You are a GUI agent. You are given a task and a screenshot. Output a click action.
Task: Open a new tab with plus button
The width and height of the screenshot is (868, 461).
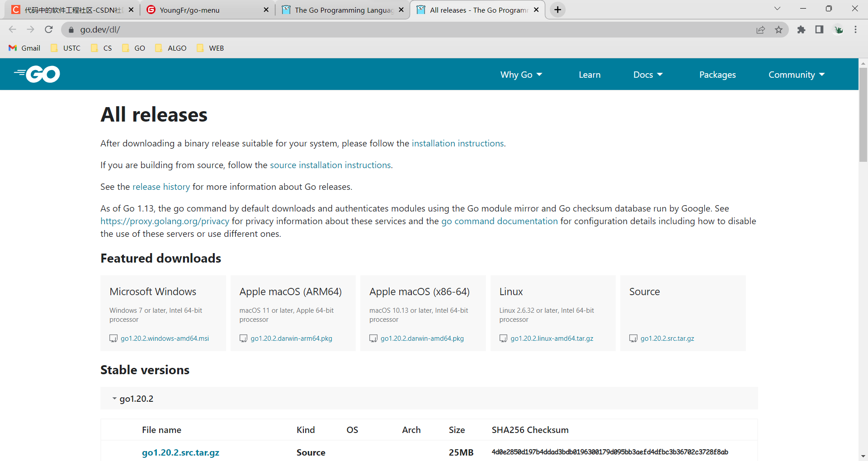click(x=558, y=9)
